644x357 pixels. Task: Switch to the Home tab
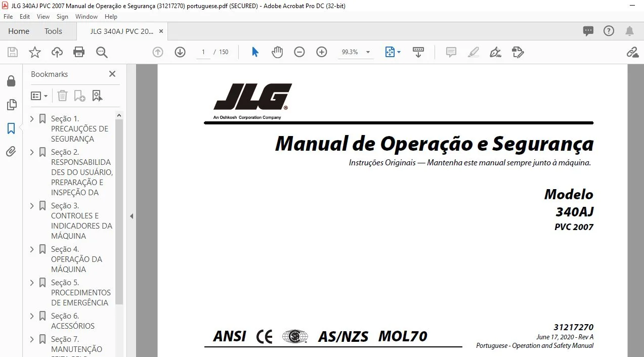coord(19,31)
